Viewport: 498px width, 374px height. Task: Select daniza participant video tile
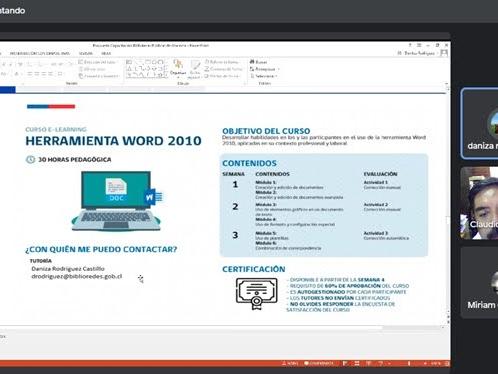pyautogui.click(x=479, y=123)
